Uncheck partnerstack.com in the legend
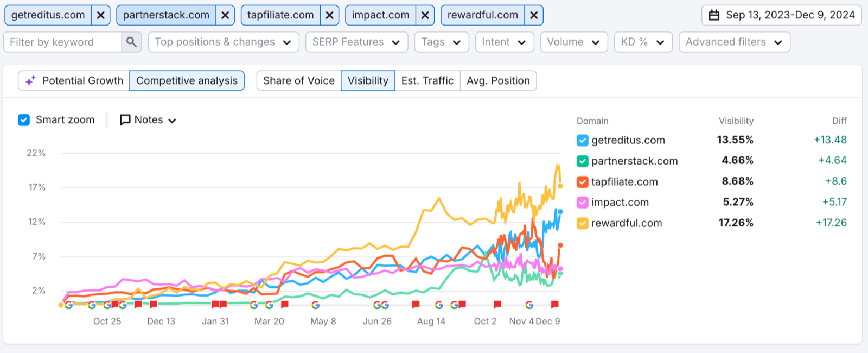This screenshot has height=353, width=868. click(582, 161)
